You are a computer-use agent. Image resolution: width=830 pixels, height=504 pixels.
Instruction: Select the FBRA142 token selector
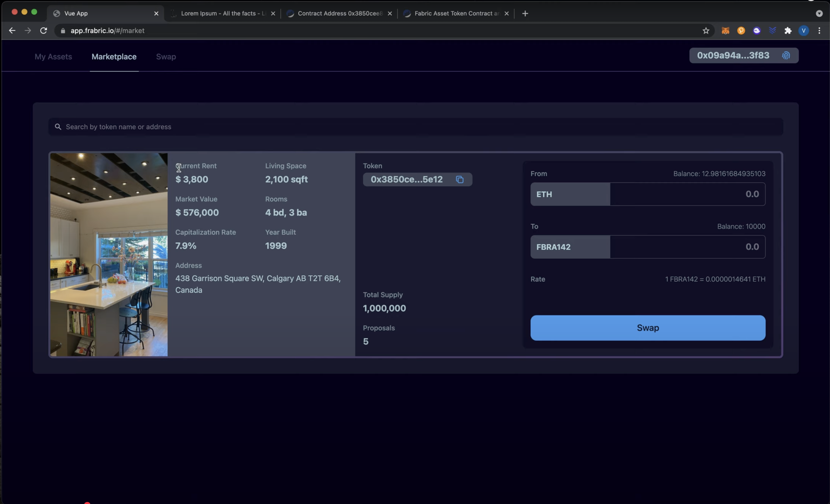tap(570, 247)
